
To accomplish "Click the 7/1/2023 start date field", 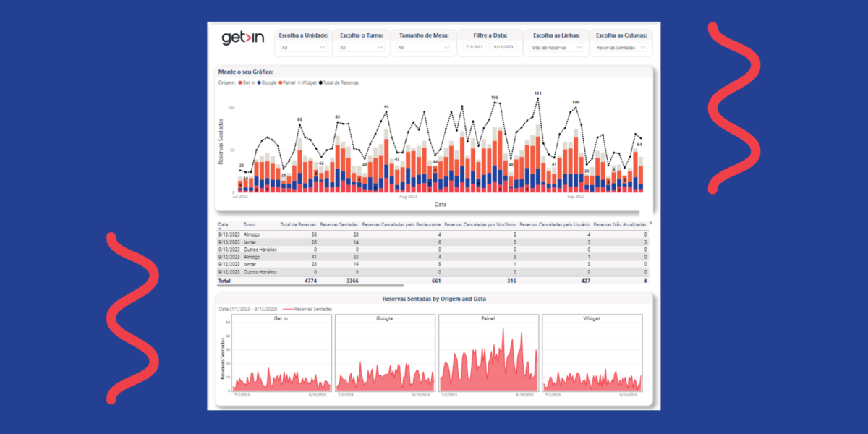I will [475, 48].
